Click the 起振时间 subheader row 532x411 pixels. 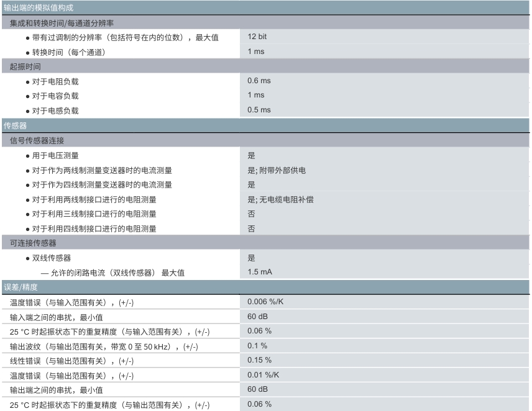click(x=25, y=66)
